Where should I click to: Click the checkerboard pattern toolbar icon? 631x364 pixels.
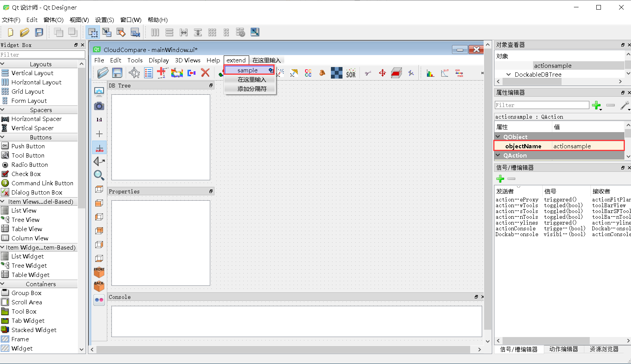click(x=336, y=73)
